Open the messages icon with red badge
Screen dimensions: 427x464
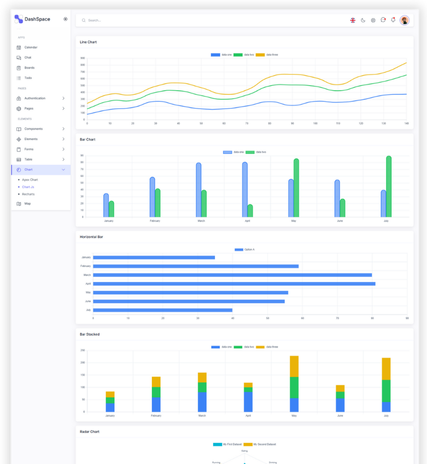(383, 20)
